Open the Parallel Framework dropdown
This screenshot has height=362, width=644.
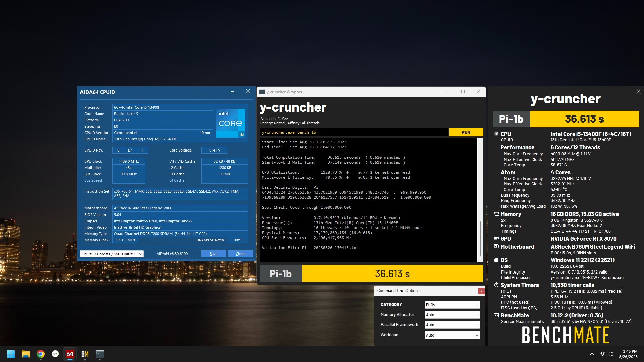452,325
